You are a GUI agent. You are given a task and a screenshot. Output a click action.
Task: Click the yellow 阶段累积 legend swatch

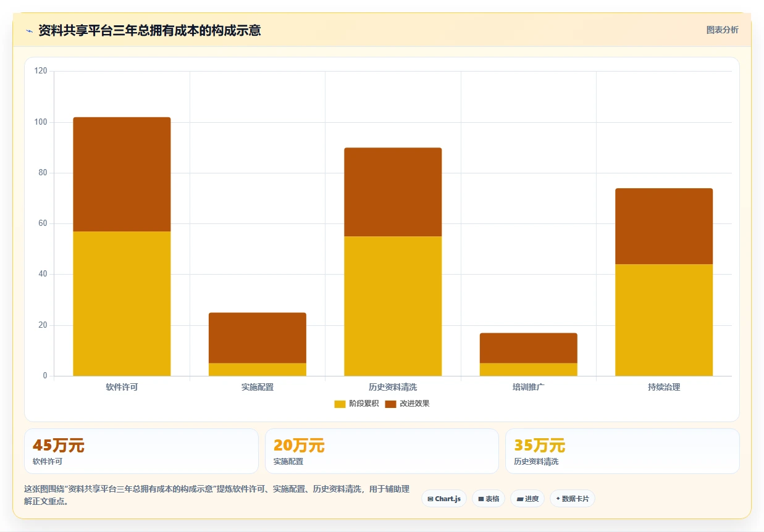pyautogui.click(x=340, y=404)
